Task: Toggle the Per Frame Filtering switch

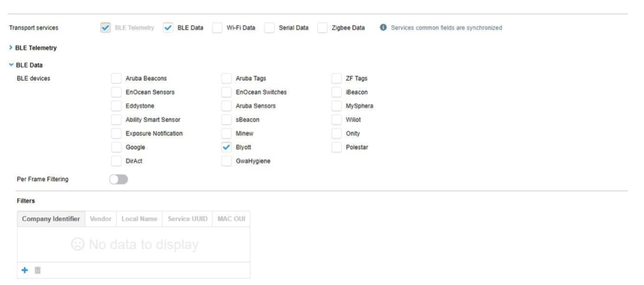Action: click(x=119, y=179)
